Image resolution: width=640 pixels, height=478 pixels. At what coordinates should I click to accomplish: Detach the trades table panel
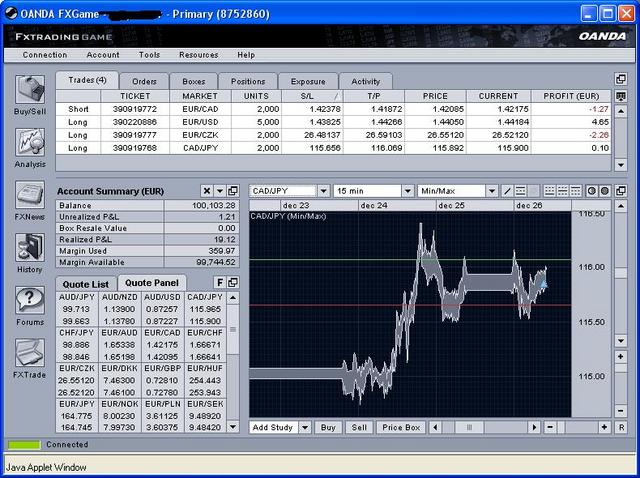(x=620, y=79)
